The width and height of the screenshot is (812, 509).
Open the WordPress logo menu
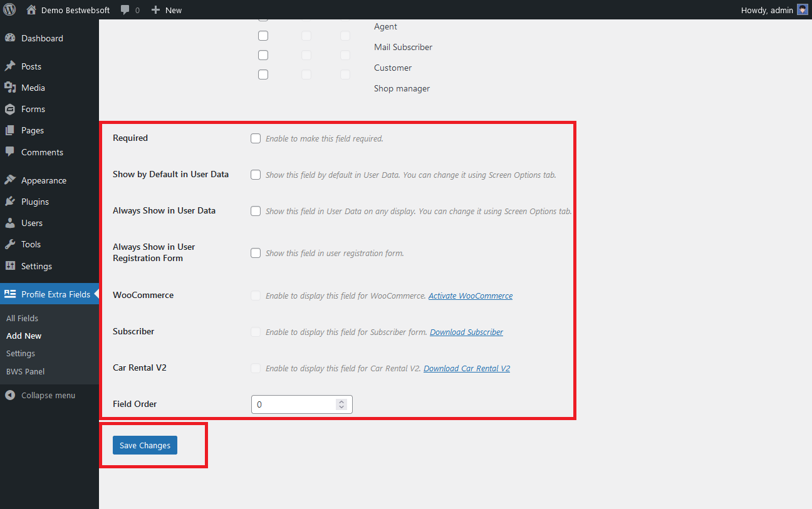tap(9, 9)
